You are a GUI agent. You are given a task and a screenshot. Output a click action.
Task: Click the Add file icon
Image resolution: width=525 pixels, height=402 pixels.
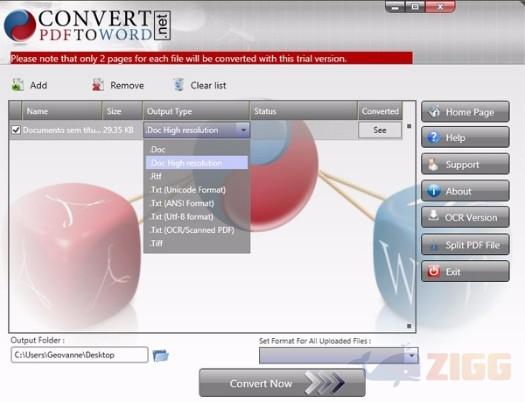pyautogui.click(x=18, y=85)
